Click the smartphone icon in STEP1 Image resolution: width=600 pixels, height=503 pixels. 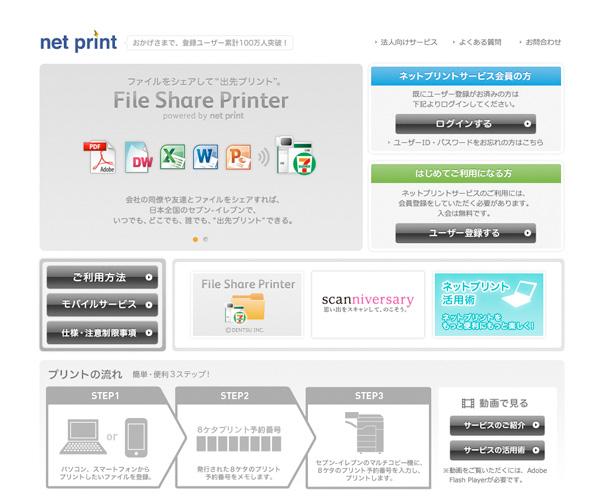(x=136, y=437)
